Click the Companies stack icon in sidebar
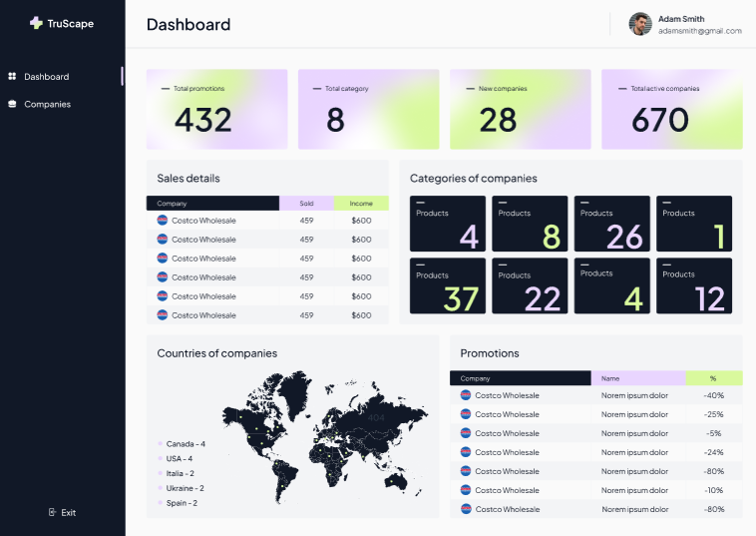 click(12, 104)
